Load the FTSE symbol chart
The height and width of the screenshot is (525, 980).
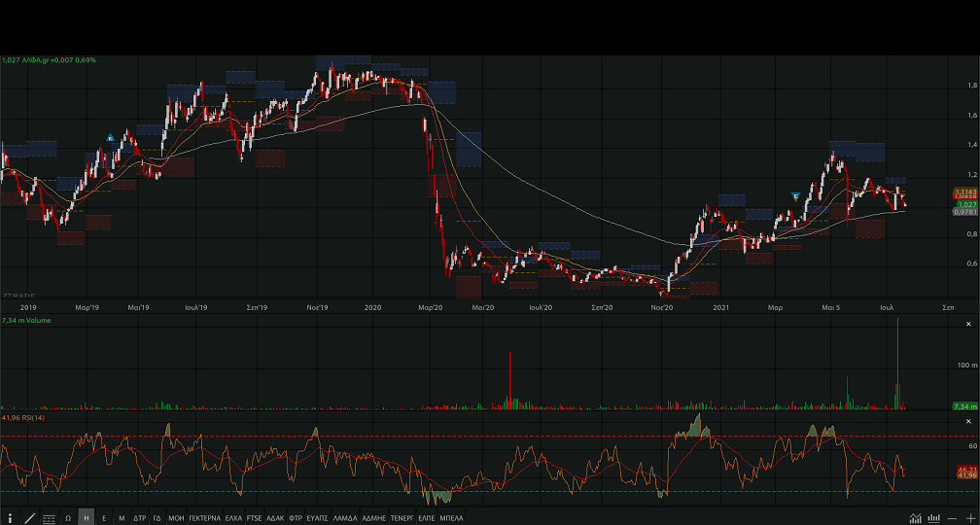point(255,518)
